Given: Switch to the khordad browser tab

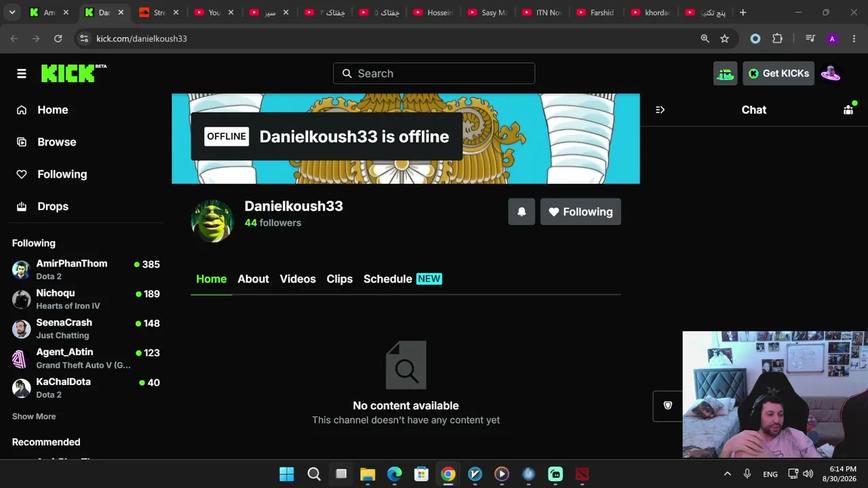Looking at the screenshot, I should coord(650,12).
